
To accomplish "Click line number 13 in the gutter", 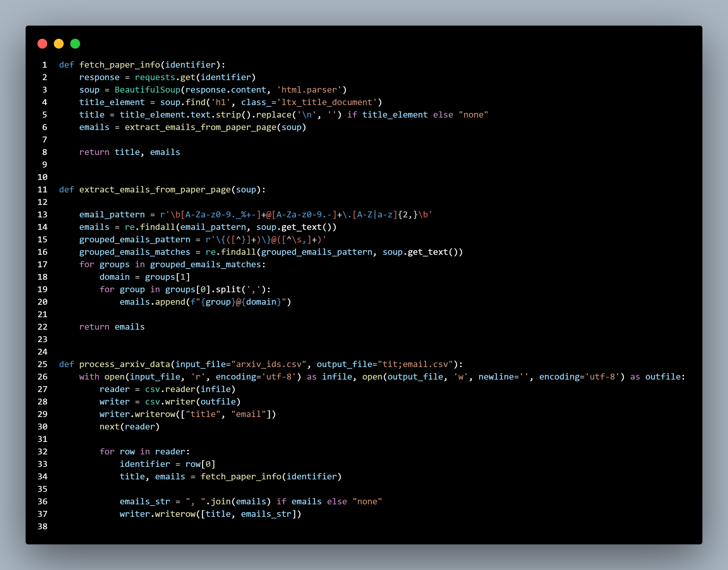I will coord(42,215).
